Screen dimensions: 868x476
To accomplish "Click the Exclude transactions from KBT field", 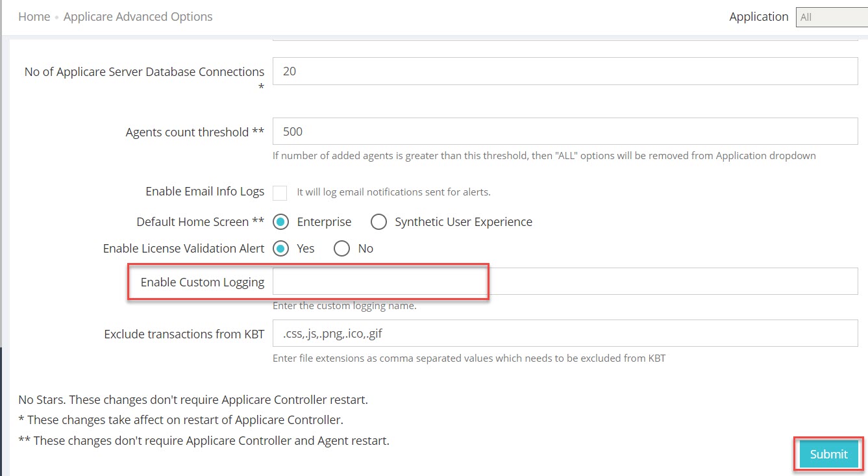I will tap(565, 334).
